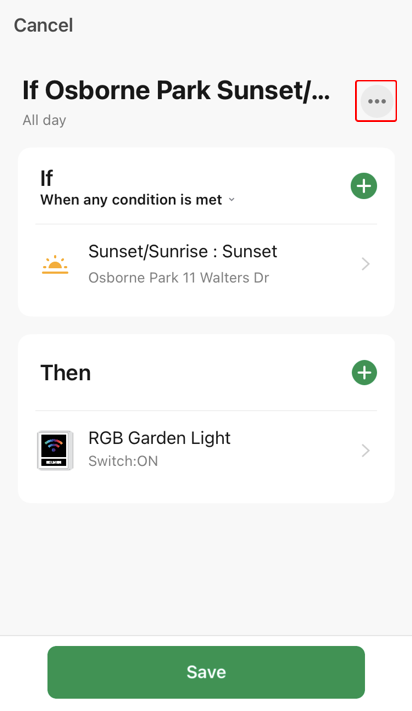412x711 pixels.
Task: Edit the 'If Osborne Park Sunset/...' title
Action: tap(176, 90)
